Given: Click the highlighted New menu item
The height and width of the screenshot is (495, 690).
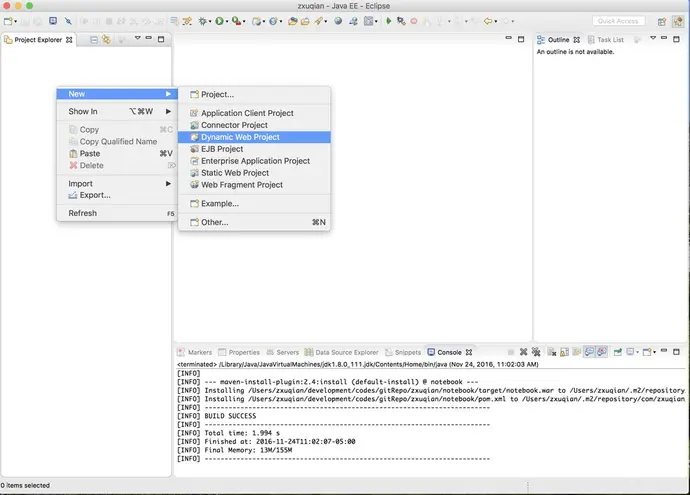Looking at the screenshot, I should coord(117,94).
